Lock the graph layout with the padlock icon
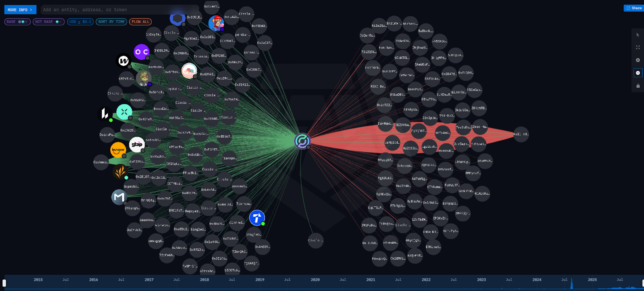Viewport: 644px width, 291px height. [638, 86]
